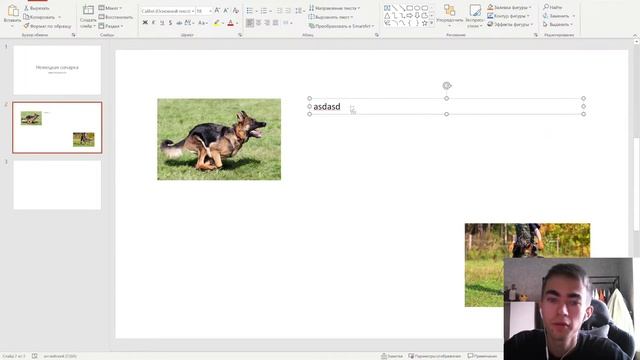Click the large Paste clipboard icon

point(12,11)
